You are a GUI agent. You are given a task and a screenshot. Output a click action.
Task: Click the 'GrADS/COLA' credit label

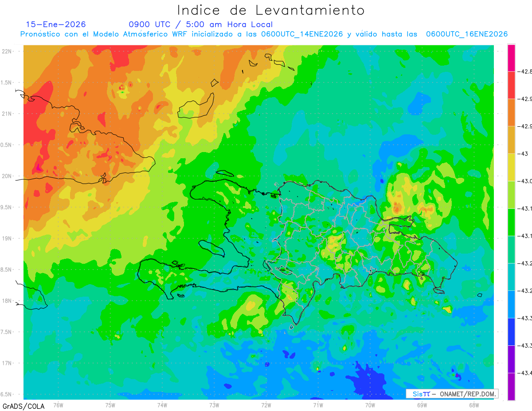click(23, 406)
